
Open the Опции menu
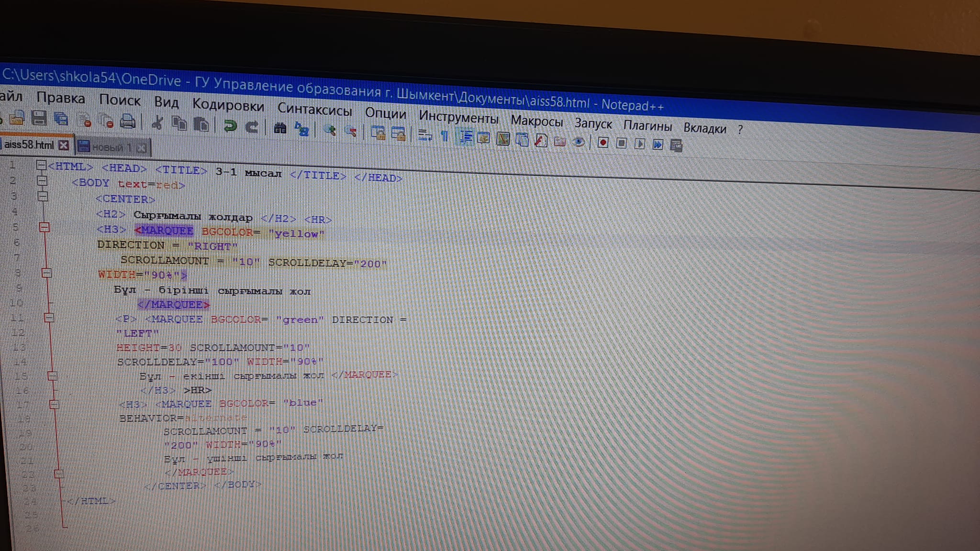[x=385, y=113]
